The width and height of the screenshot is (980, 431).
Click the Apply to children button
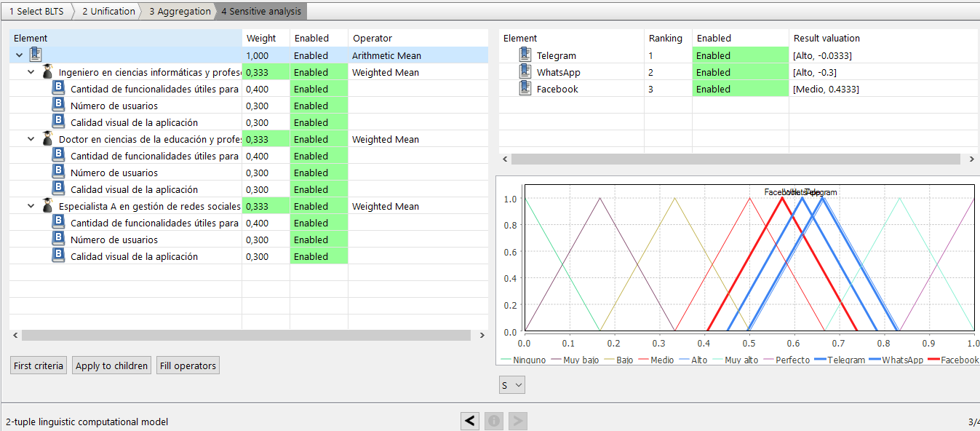coord(112,365)
